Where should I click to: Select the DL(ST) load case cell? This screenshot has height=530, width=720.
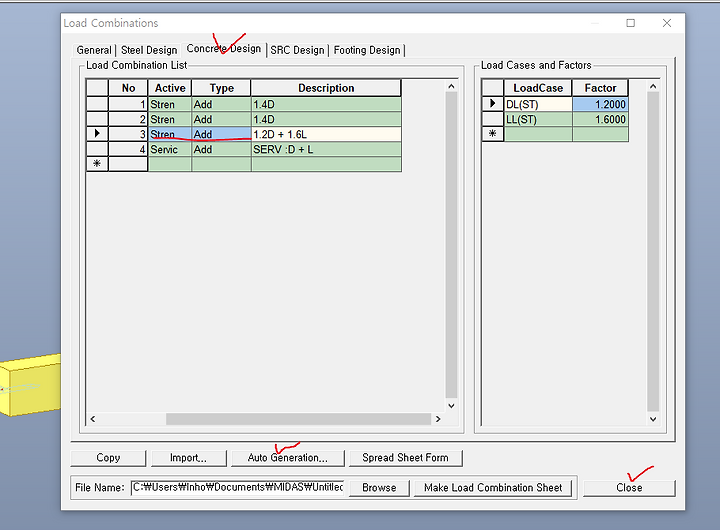tap(538, 104)
